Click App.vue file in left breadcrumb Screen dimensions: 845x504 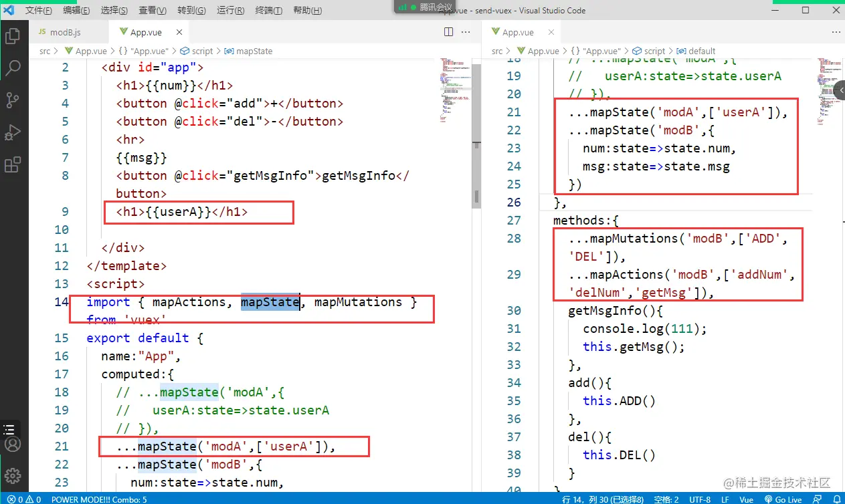(x=91, y=51)
